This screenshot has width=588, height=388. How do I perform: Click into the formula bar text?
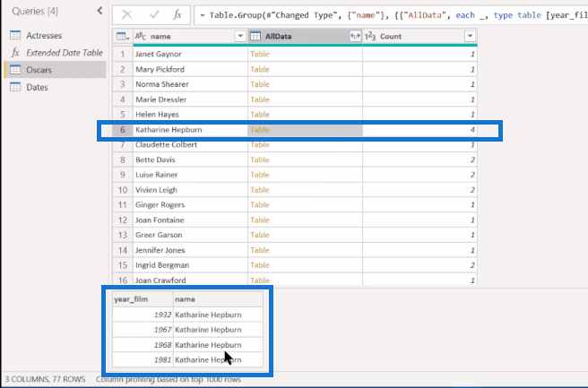pos(391,15)
